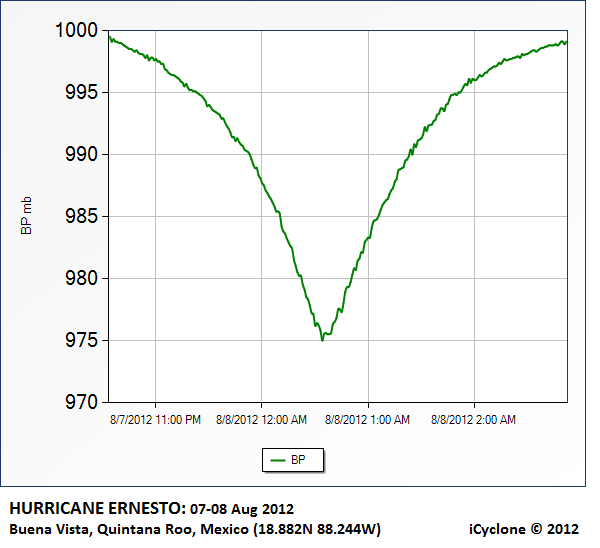Viewport: 600px width, 548px height.
Task: Select the green BP legend line swatch
Action: coord(278,460)
